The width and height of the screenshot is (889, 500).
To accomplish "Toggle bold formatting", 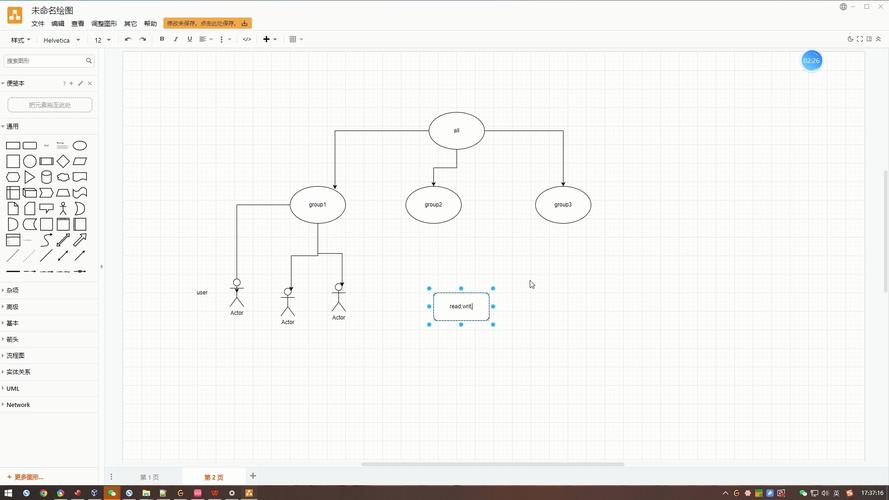I will (x=162, y=39).
